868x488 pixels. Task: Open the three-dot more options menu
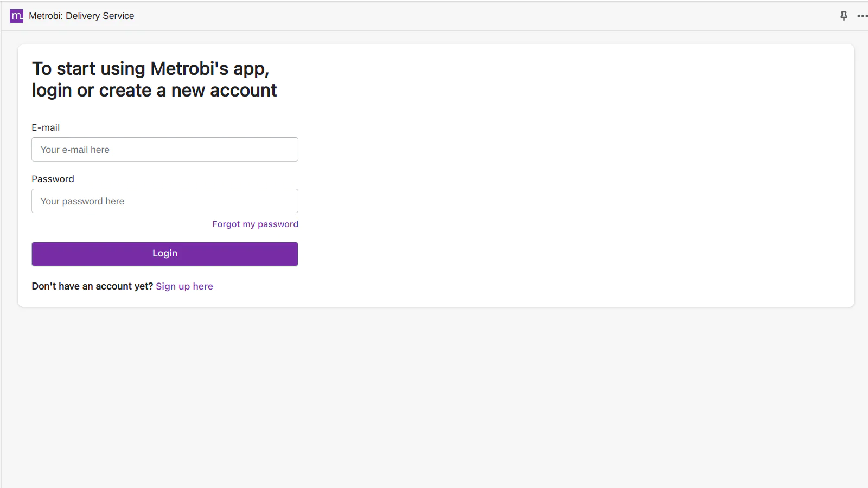pos(862,16)
